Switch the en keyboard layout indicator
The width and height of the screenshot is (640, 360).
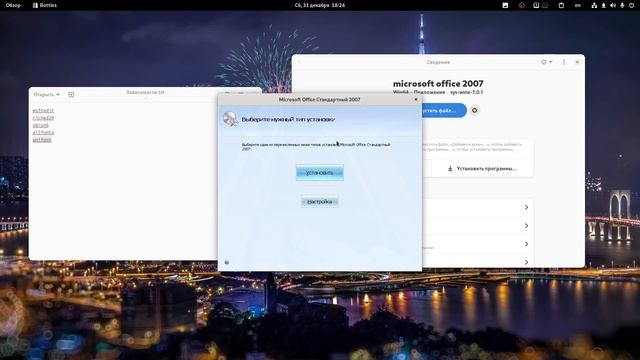click(x=578, y=5)
